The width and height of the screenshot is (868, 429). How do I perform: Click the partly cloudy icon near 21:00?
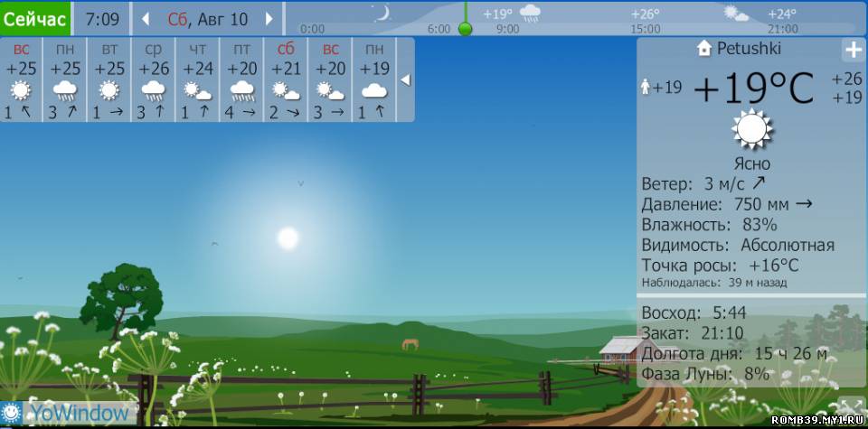[x=736, y=14]
